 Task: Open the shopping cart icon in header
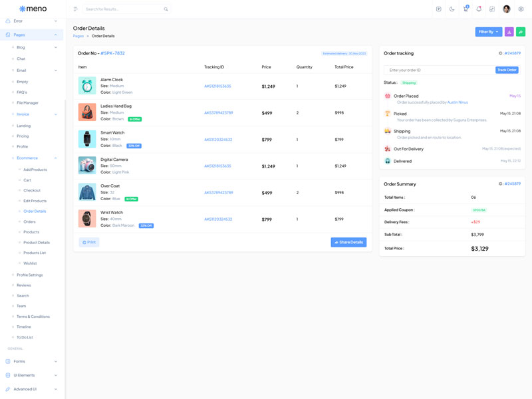coord(465,9)
